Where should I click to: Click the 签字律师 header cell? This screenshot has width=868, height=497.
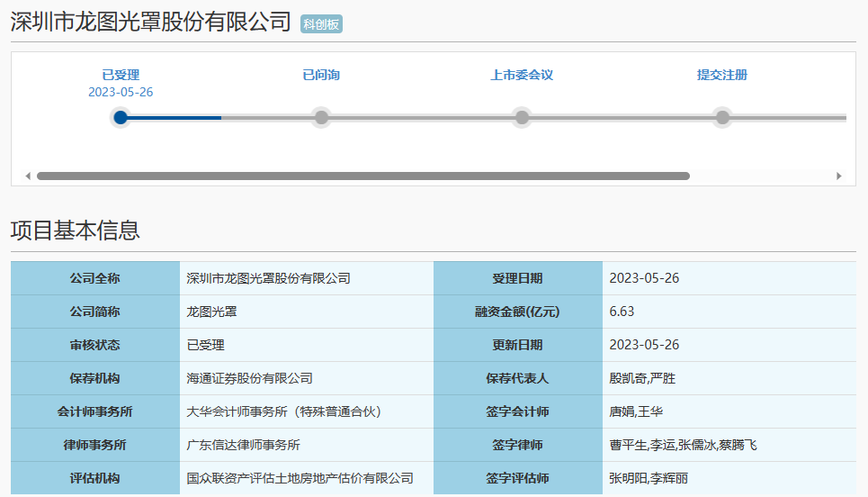(x=517, y=445)
